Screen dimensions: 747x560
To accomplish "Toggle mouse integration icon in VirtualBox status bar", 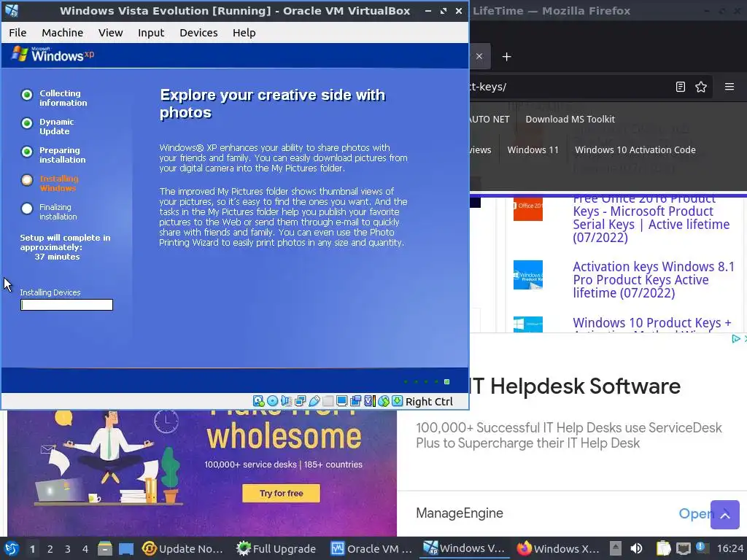I will coord(384,401).
